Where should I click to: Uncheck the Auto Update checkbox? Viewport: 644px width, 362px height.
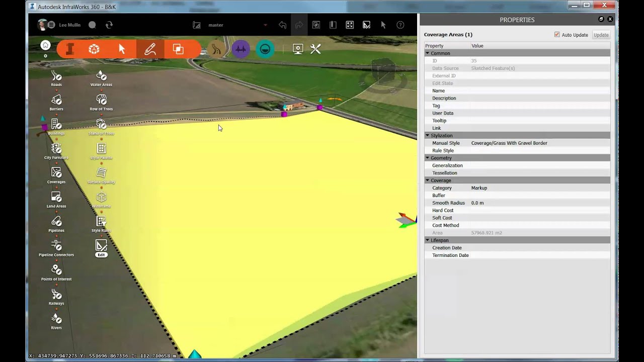[x=557, y=35]
